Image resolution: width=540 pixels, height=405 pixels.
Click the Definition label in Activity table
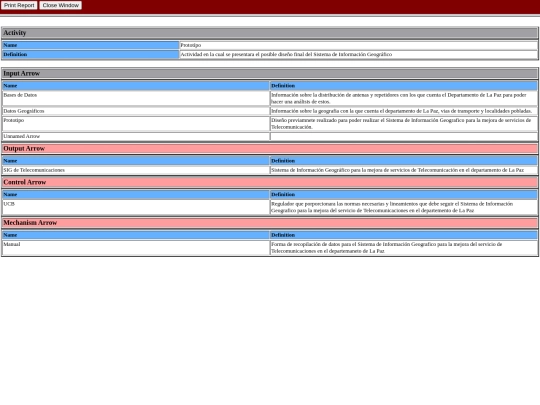[91, 54]
